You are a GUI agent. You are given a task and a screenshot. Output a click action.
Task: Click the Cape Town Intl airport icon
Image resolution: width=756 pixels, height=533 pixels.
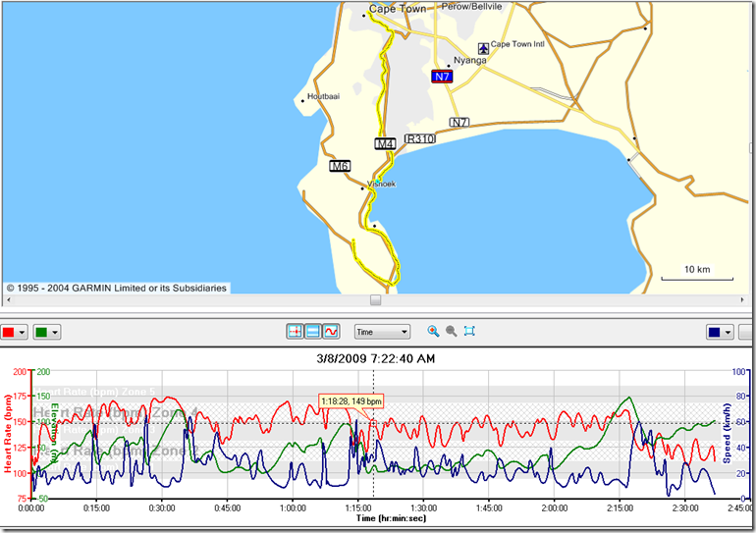(484, 48)
